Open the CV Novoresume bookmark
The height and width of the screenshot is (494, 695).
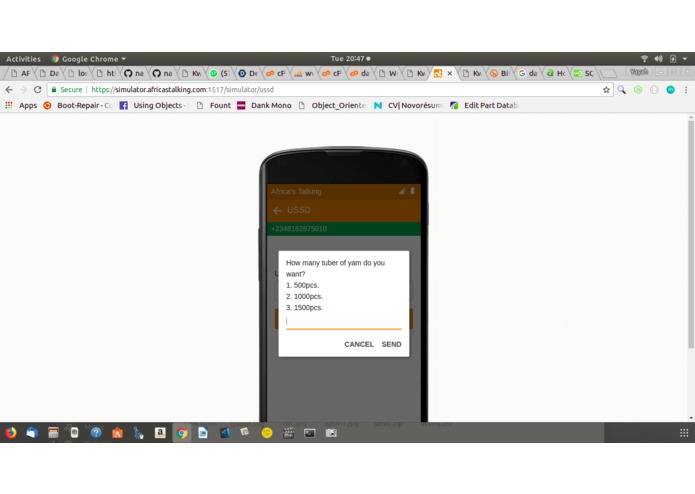click(x=408, y=105)
